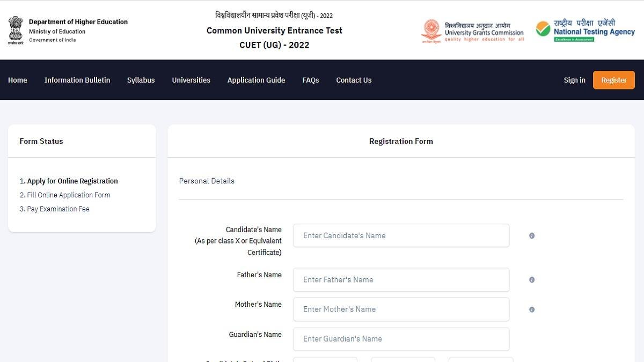Click the Sign in link
This screenshot has width=644, height=362.
click(x=574, y=80)
